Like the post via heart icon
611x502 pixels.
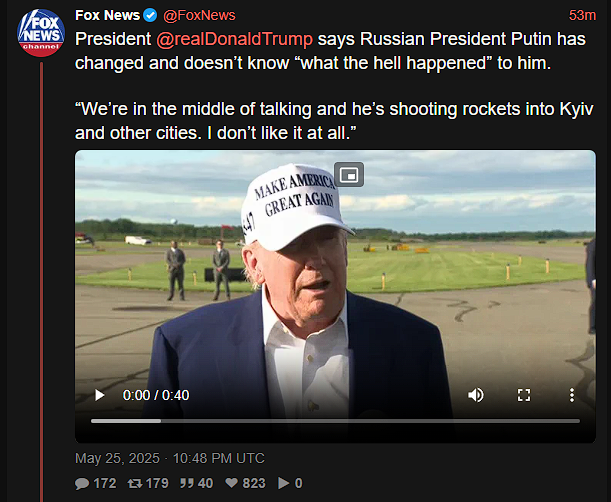232,483
